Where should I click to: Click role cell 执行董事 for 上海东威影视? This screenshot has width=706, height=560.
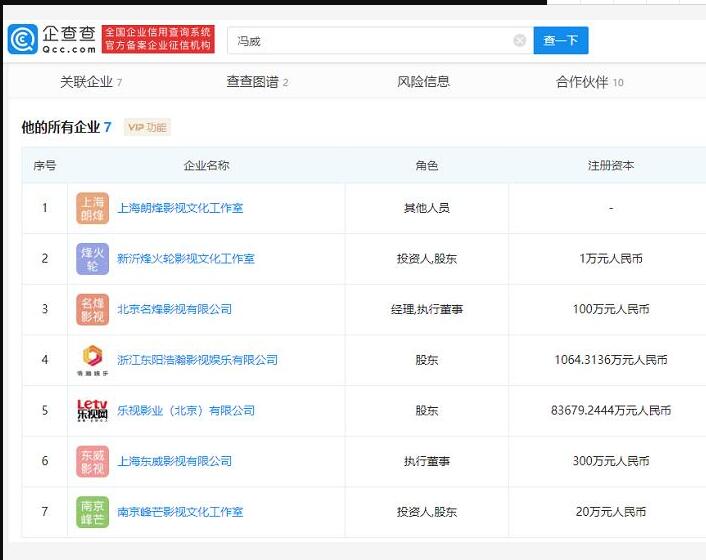click(x=427, y=461)
